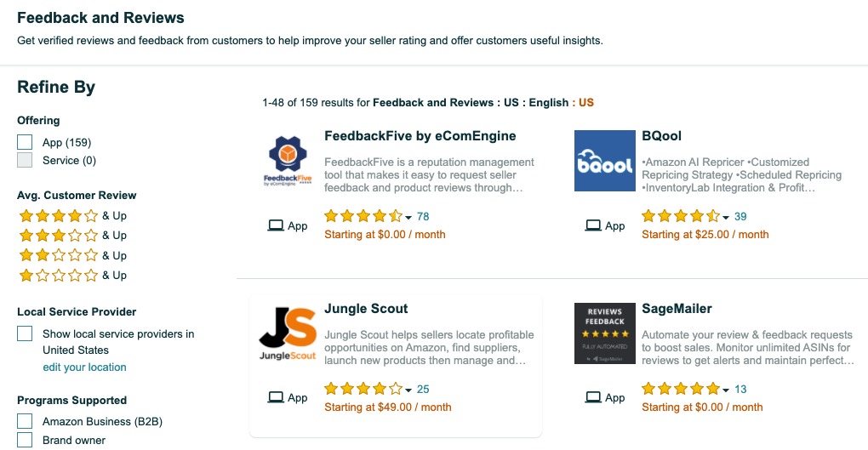Screen dimensions: 868x450
Task: Filter by 2 stars & Up
Action: coord(72,255)
